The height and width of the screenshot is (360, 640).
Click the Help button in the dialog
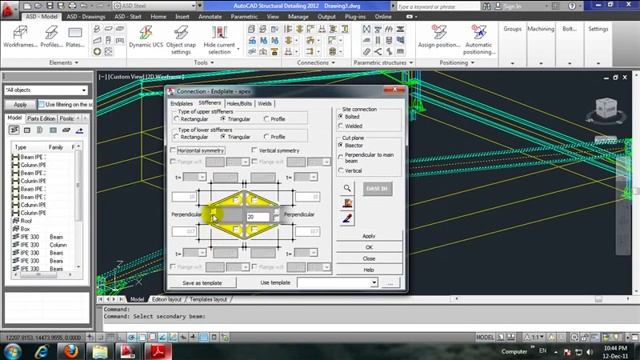click(x=369, y=270)
